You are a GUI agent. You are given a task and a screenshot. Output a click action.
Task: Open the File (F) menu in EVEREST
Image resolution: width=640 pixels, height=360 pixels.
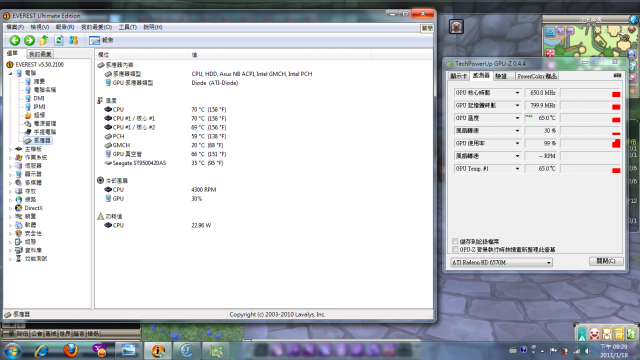coord(15,27)
